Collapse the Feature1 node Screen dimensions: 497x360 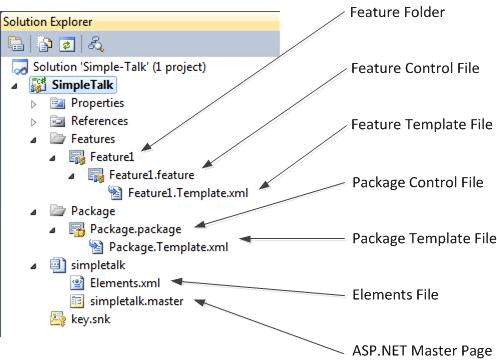click(52, 158)
